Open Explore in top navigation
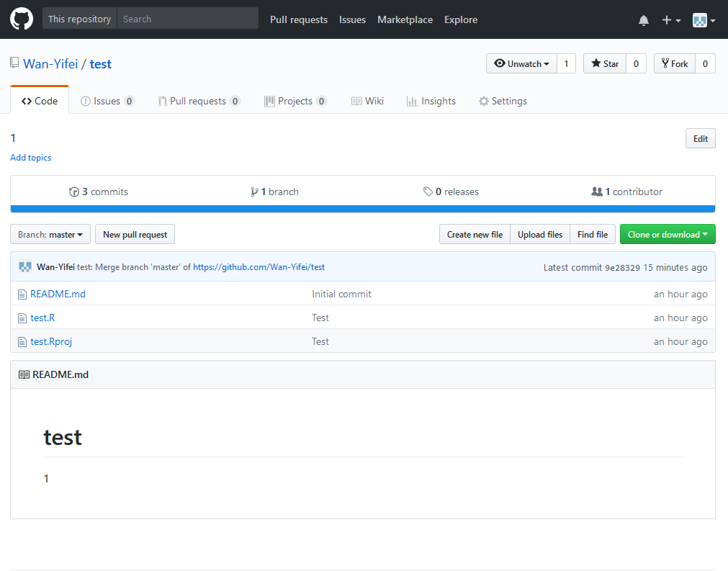The width and height of the screenshot is (728, 571). (x=461, y=19)
